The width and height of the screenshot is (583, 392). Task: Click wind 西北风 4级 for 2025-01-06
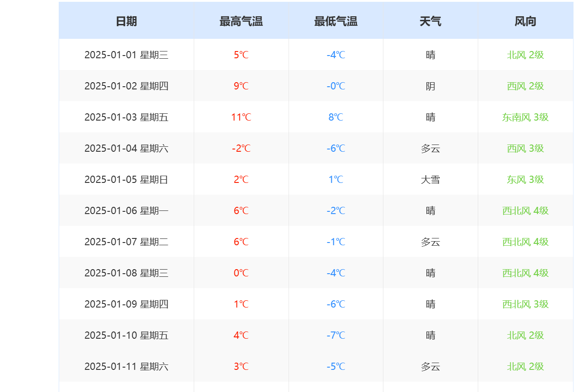click(x=525, y=210)
